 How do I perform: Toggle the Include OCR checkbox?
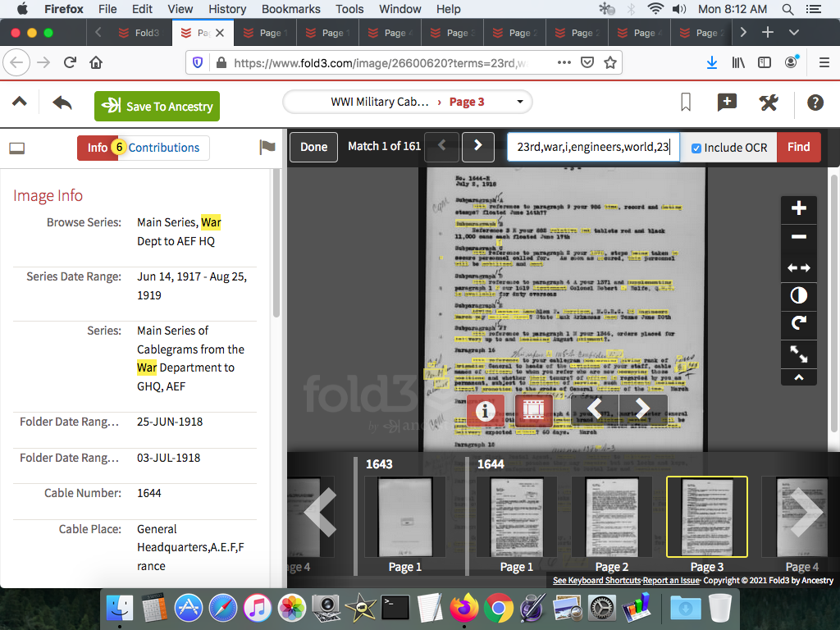[x=696, y=148]
